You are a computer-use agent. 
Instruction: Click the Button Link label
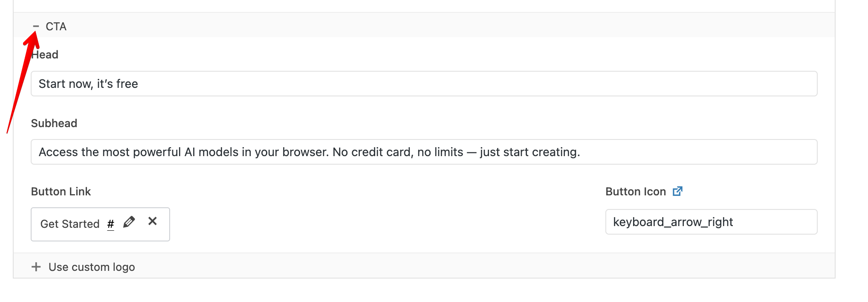click(61, 192)
